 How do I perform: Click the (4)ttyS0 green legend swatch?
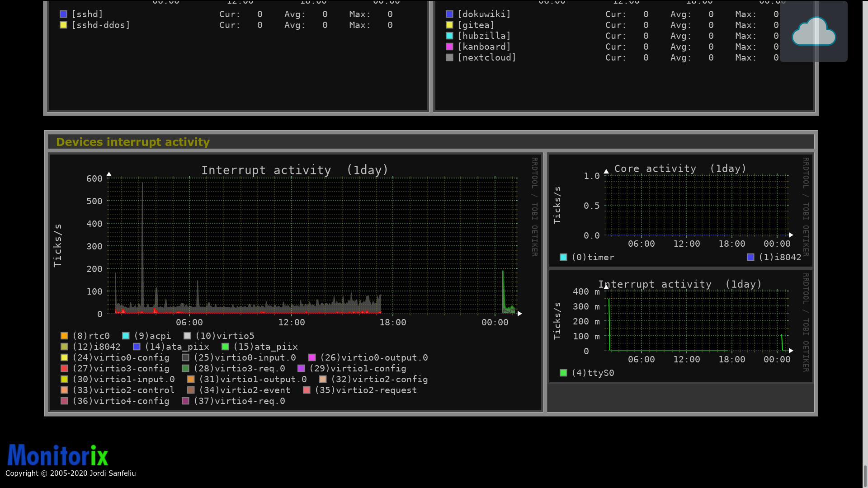pos(563,373)
